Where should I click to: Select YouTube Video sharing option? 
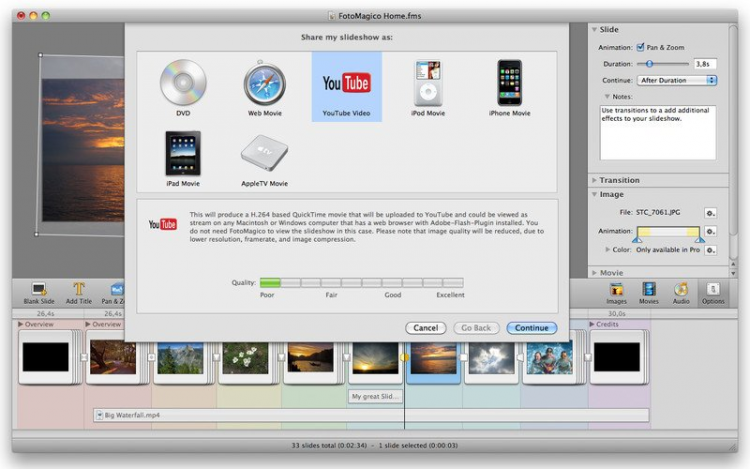pyautogui.click(x=346, y=87)
